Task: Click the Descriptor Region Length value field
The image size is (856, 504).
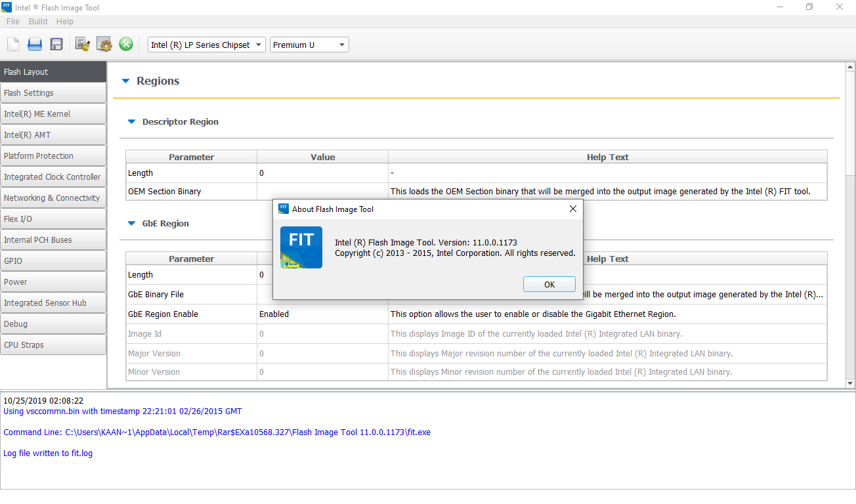Action: pyautogui.click(x=322, y=173)
